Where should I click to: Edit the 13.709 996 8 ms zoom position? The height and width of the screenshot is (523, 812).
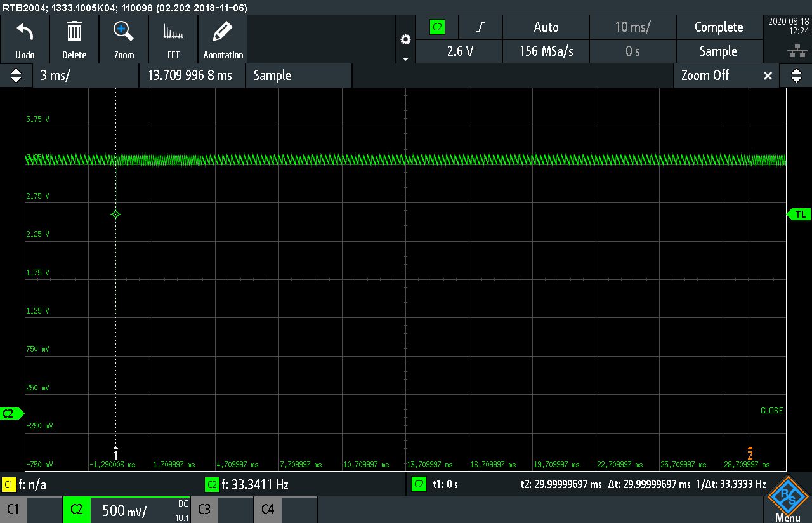(x=192, y=76)
